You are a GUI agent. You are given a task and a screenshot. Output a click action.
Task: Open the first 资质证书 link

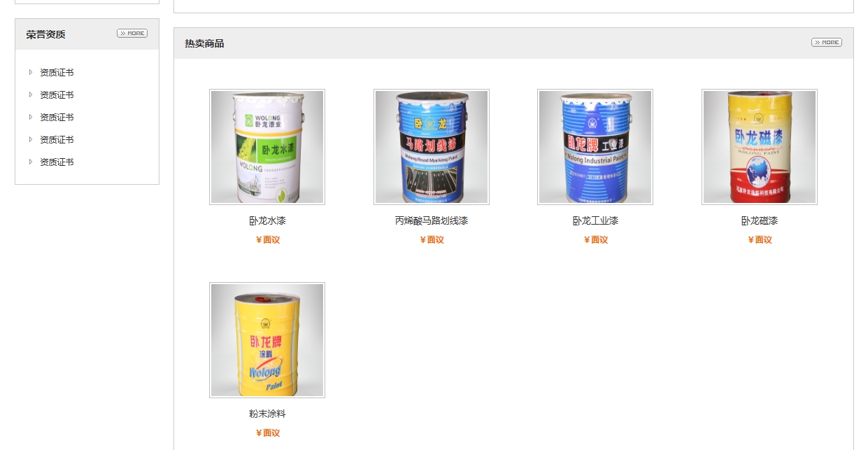57,73
